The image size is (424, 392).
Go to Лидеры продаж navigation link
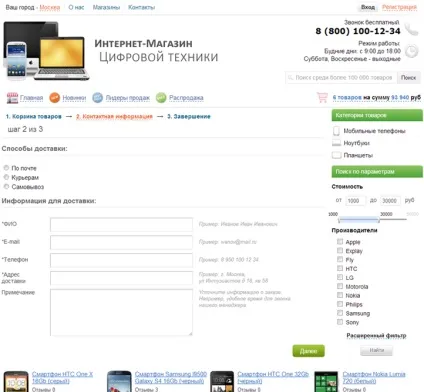[x=128, y=98]
